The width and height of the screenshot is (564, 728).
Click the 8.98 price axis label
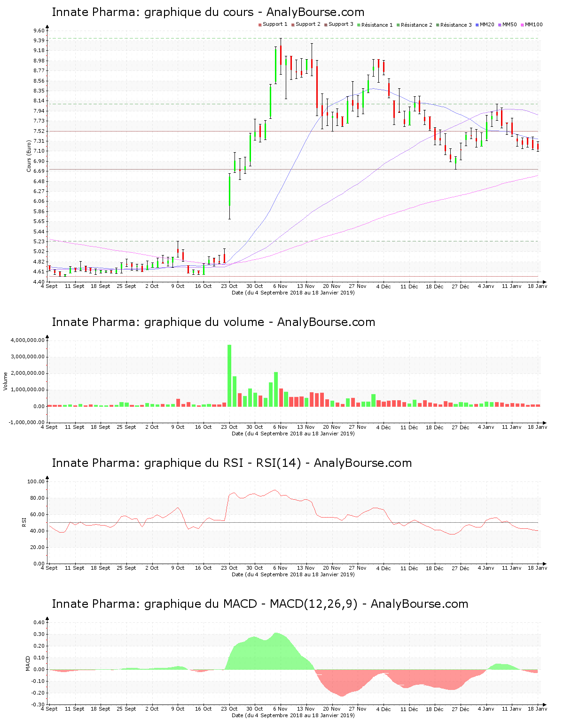[39, 61]
